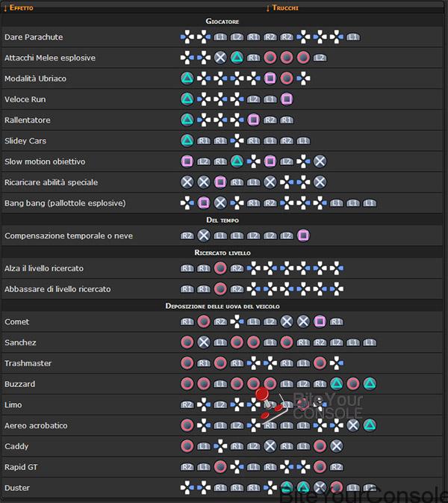448x503 pixels.
Task: Click the square icon in Ricaricare abilità speciale row
Action: click(220, 182)
